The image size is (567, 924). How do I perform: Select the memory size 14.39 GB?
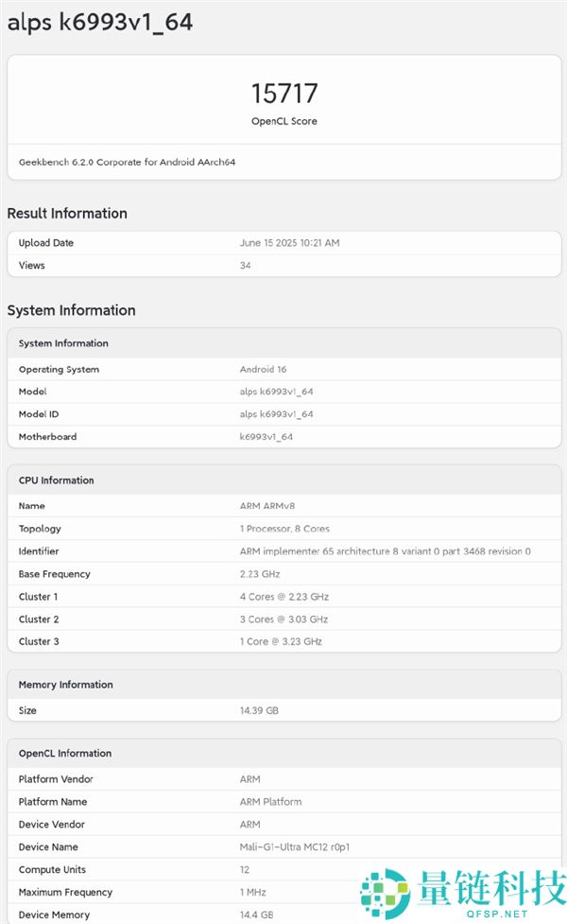tap(259, 710)
